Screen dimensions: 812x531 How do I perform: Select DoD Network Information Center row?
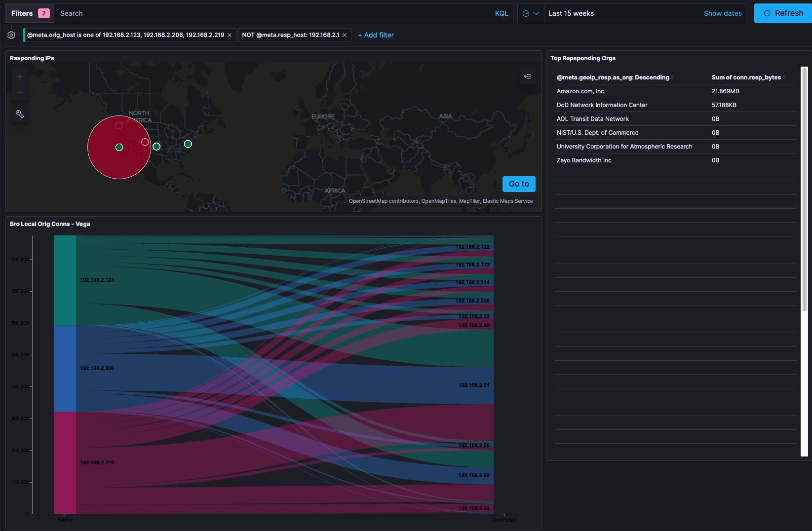(x=675, y=105)
